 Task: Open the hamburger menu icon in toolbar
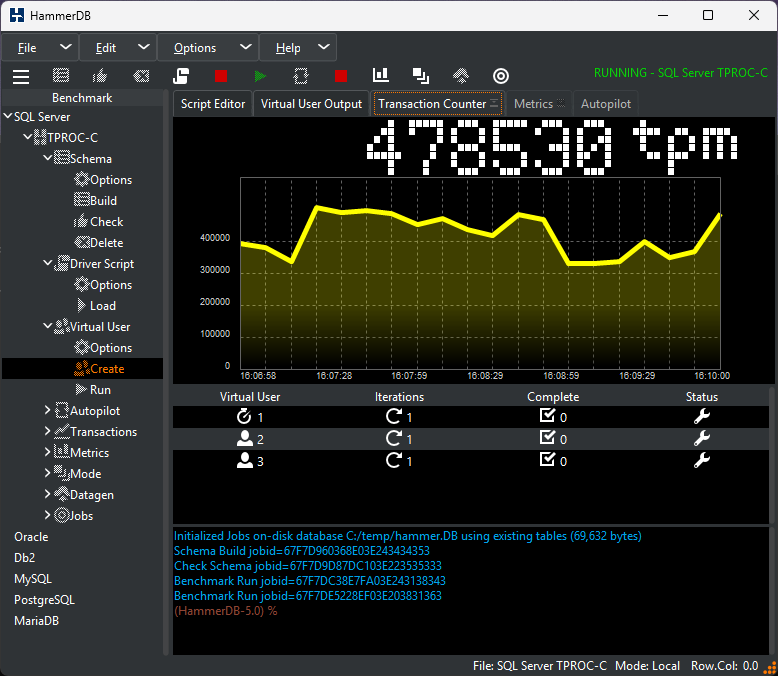point(21,76)
